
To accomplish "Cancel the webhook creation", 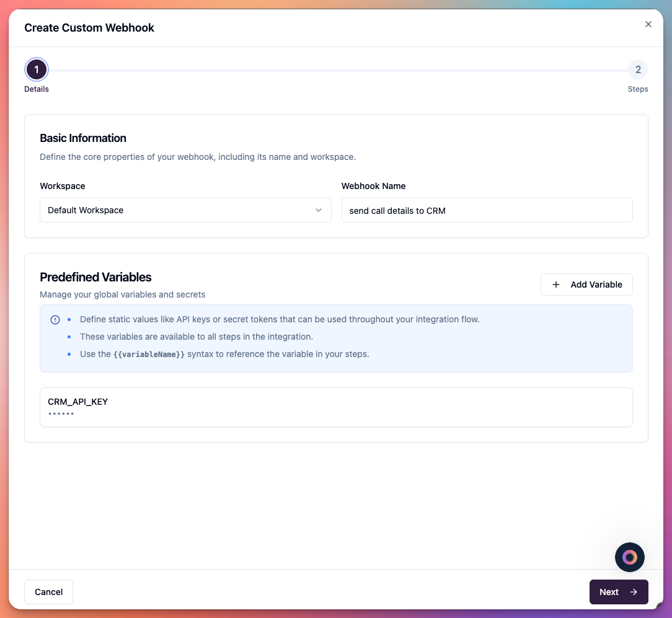I will (x=48, y=592).
